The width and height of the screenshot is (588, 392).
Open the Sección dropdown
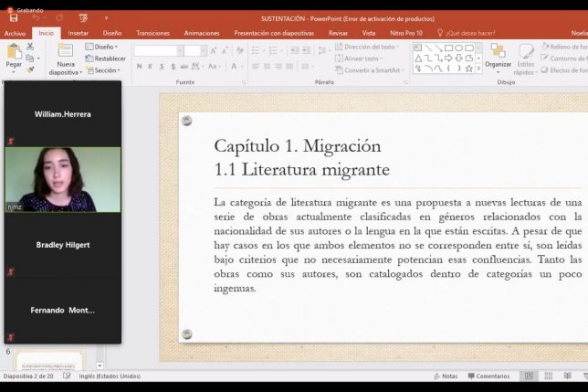[x=104, y=70]
